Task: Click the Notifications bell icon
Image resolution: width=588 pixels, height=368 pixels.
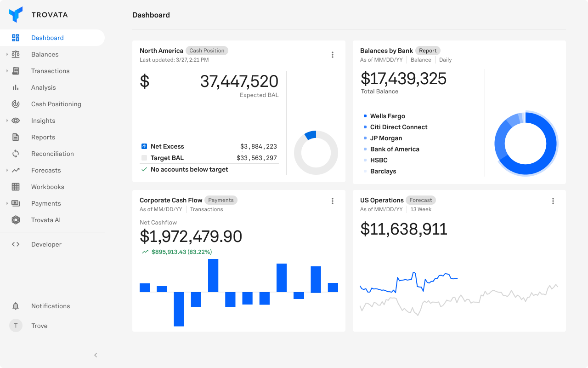Action: click(16, 306)
